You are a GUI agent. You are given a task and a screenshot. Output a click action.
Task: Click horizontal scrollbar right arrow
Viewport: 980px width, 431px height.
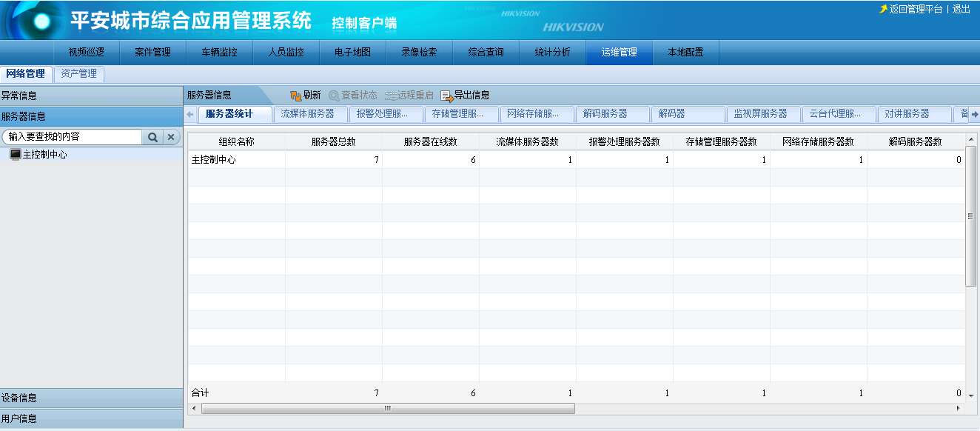[959, 408]
